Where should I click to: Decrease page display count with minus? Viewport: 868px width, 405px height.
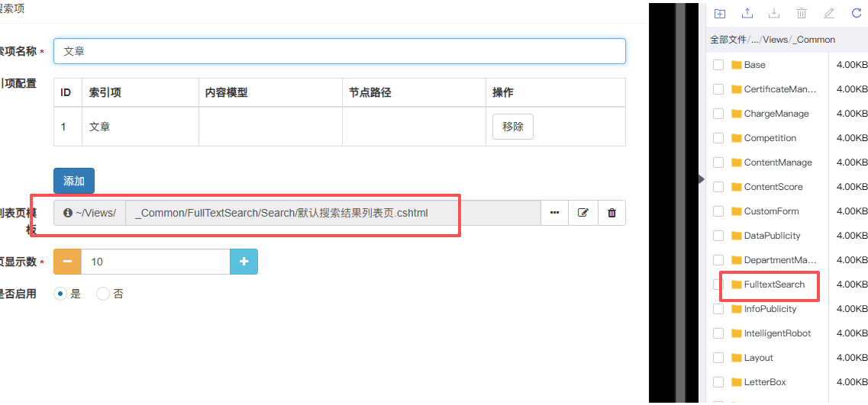pos(67,262)
